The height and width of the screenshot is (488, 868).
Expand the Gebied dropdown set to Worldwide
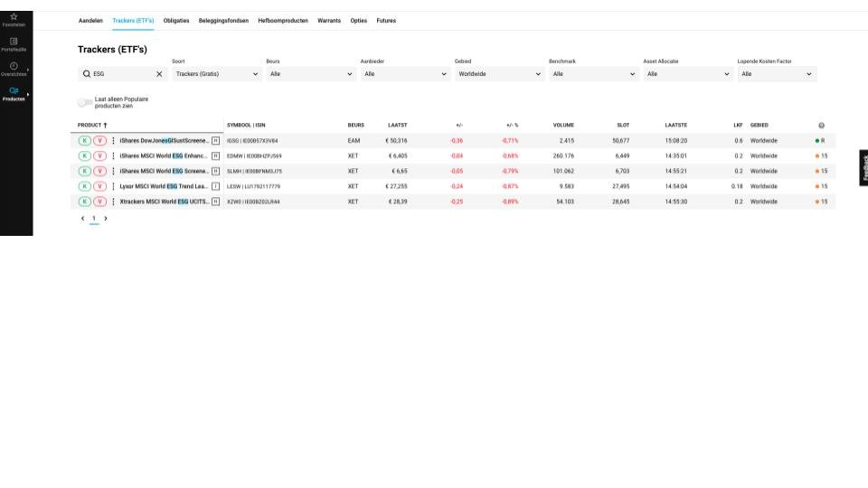(500, 74)
